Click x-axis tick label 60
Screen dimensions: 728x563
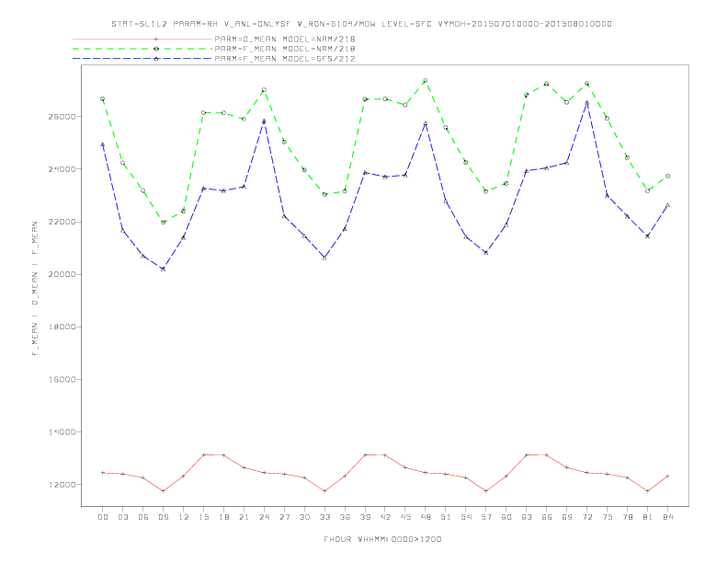point(506,517)
